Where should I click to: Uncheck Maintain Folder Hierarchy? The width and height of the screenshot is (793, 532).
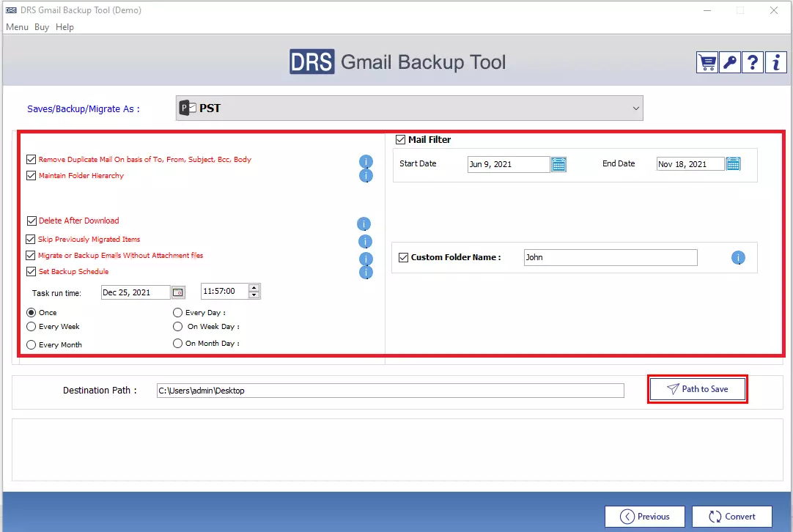point(31,175)
